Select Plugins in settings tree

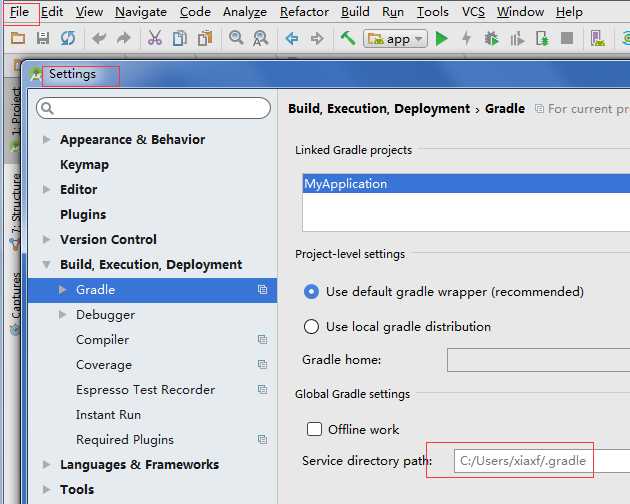(x=83, y=215)
